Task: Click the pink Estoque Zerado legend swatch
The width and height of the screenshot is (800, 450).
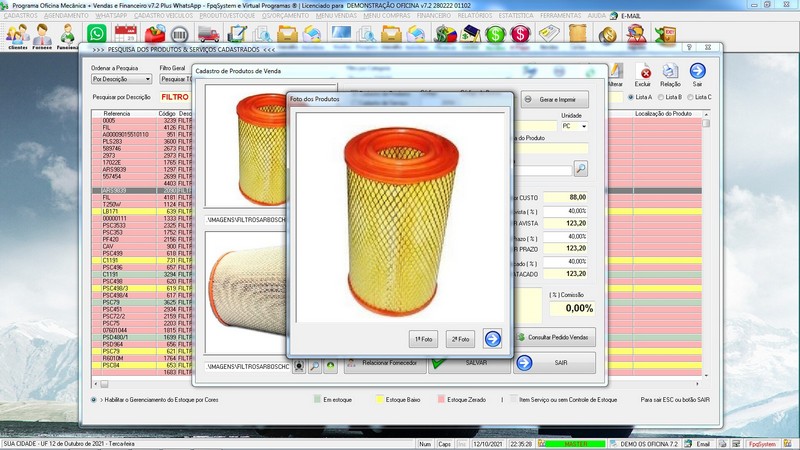Action: tap(441, 399)
